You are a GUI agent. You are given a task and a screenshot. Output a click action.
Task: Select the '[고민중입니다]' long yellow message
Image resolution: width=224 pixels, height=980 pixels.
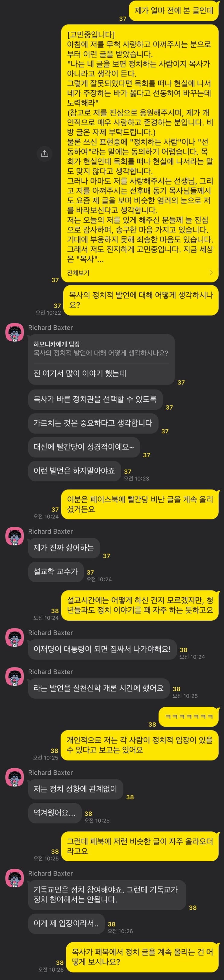140,153
